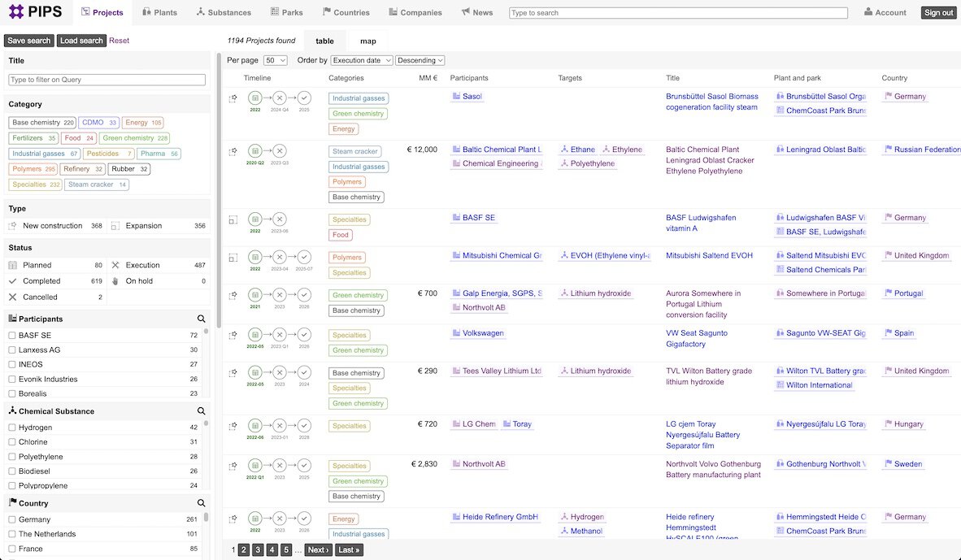
Task: Check the Hydrogen substance checkbox
Action: coord(12,427)
